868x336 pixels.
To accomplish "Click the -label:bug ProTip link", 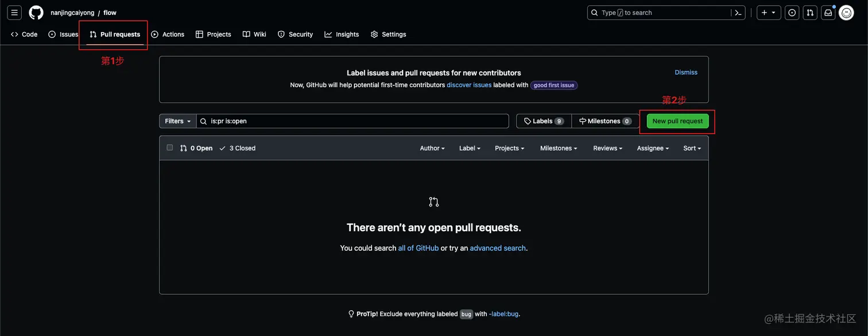I will click(503, 314).
